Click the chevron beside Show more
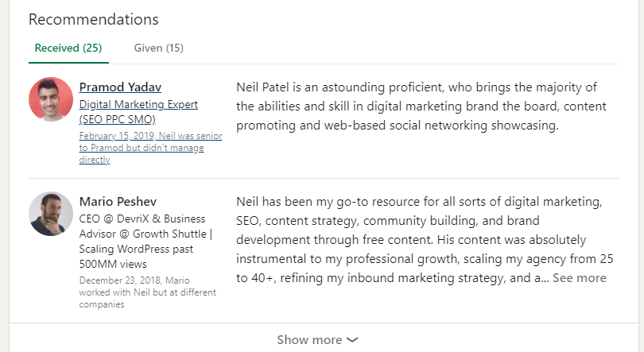Viewport: 644px width, 352px height. 352,340
